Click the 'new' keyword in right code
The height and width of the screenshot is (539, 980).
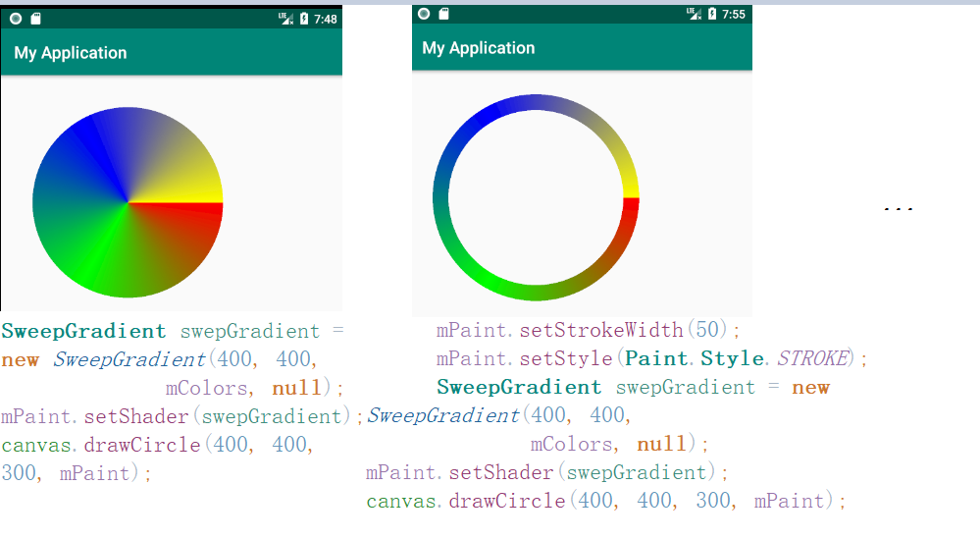[810, 389]
